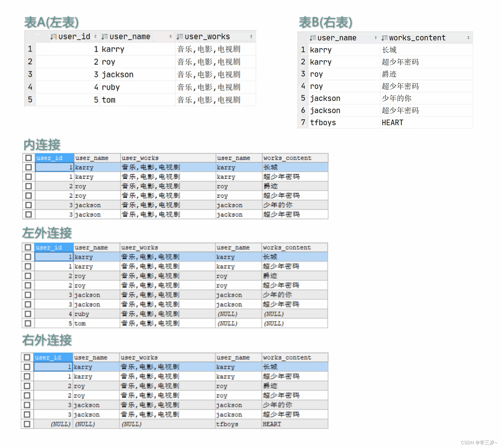
Task: Click the "少年的你" cell in Table B
Action: pyautogui.click(x=426, y=98)
